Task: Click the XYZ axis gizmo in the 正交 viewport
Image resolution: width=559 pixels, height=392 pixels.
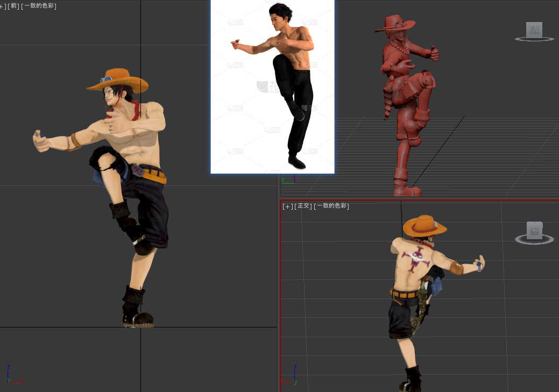Action: pos(295,375)
